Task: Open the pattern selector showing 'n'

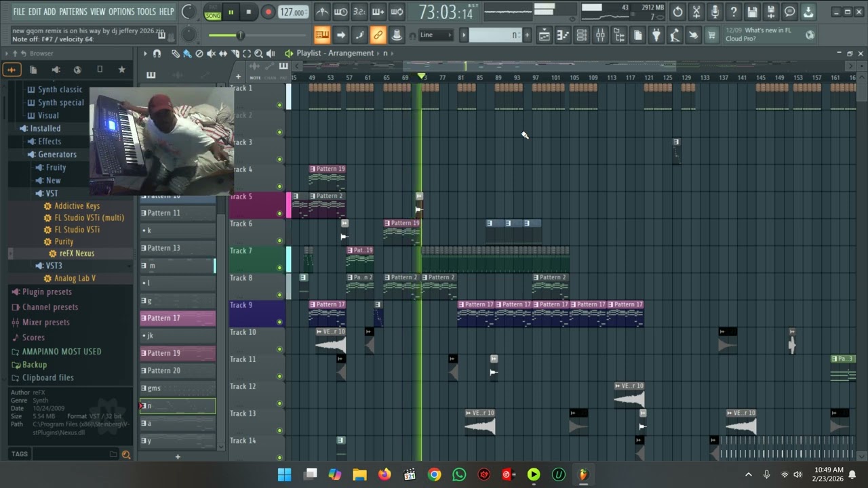Action: point(495,35)
